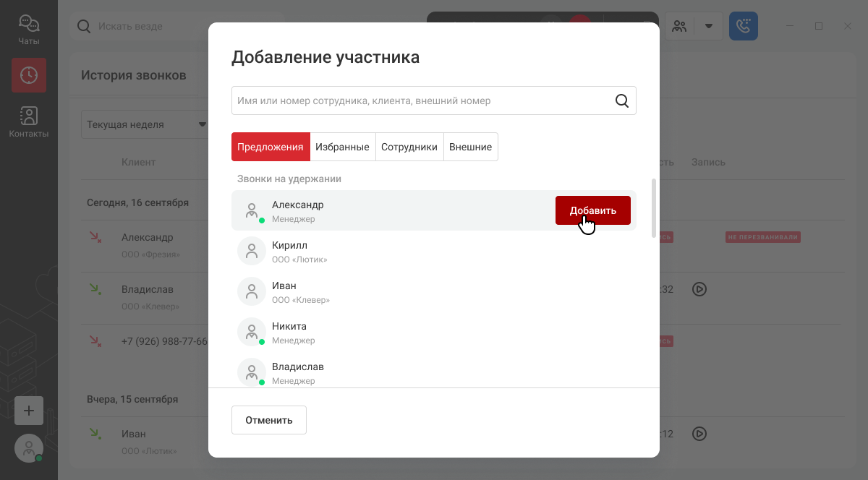Play recording for Владислав call
868x480 pixels.
[699, 289]
